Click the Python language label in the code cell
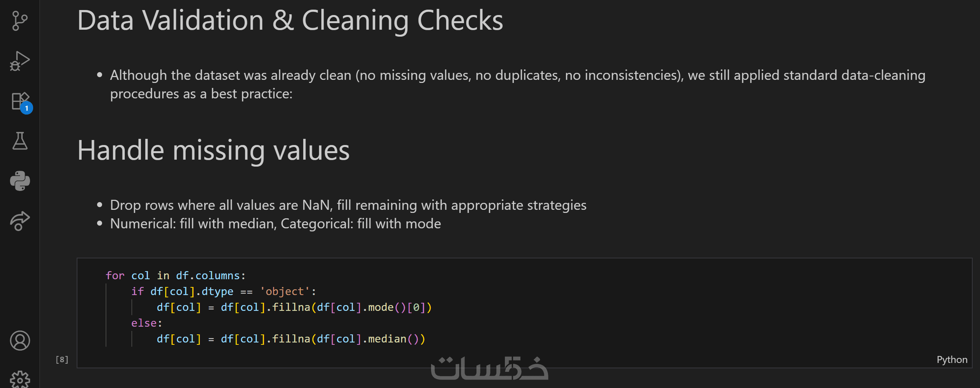The image size is (980, 388). point(951,359)
